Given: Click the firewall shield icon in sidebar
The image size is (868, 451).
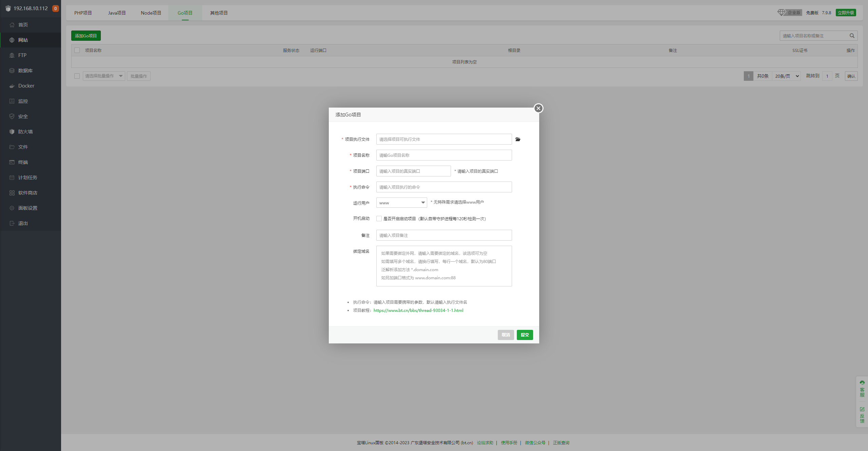Looking at the screenshot, I should tap(12, 132).
